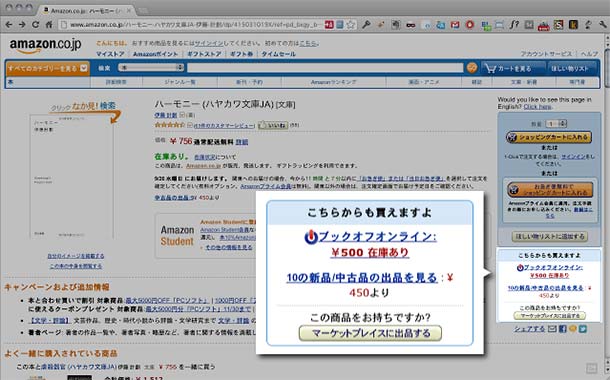
Task: Select the ジャンル一覧 navigation tab
Action: click(x=180, y=82)
